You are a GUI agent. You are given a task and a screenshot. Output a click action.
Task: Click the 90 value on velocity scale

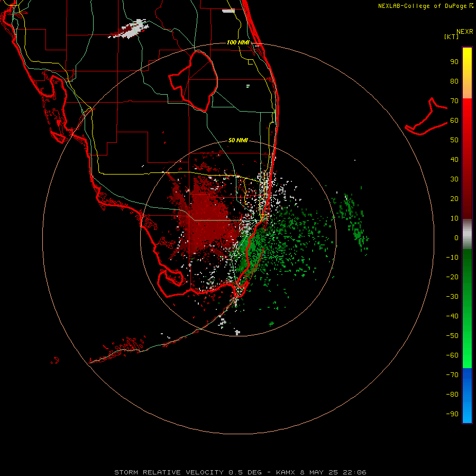point(454,62)
